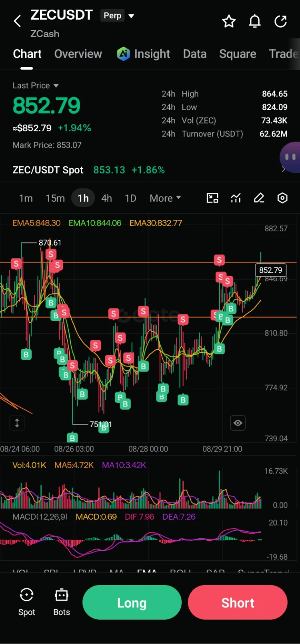Open the Insight tab
The height and width of the screenshot is (644, 300).
[x=152, y=54]
